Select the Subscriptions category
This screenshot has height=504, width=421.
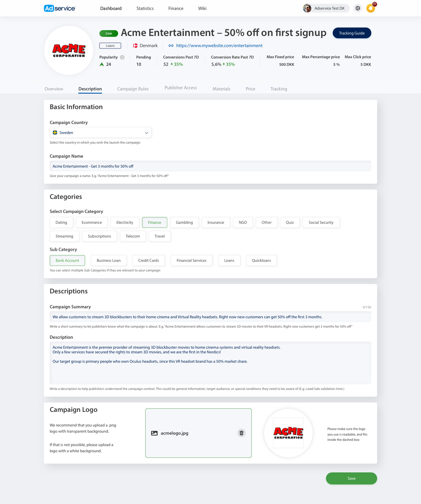pos(99,236)
